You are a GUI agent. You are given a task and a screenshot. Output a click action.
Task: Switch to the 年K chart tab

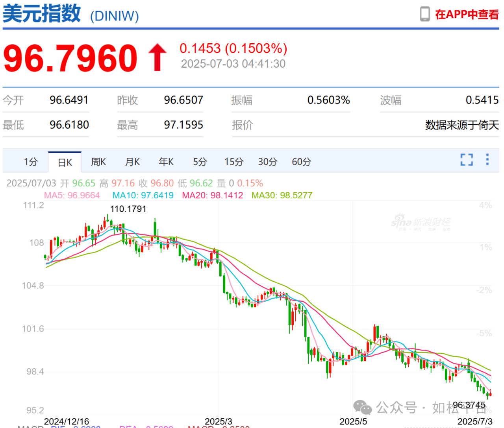(x=166, y=162)
